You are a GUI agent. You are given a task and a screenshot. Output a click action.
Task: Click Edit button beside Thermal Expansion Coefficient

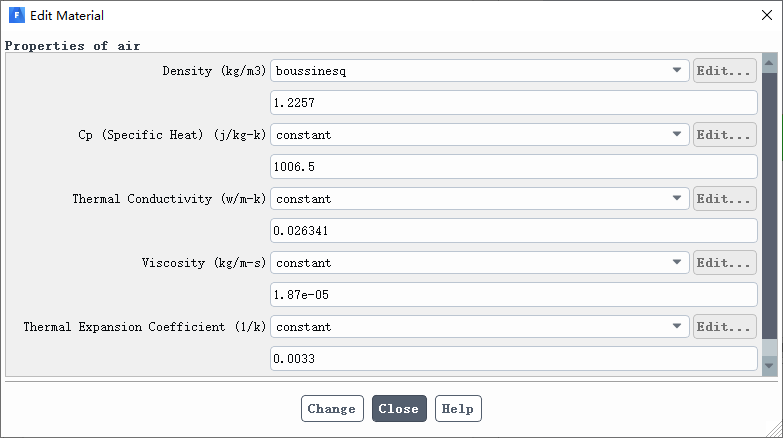pos(724,327)
